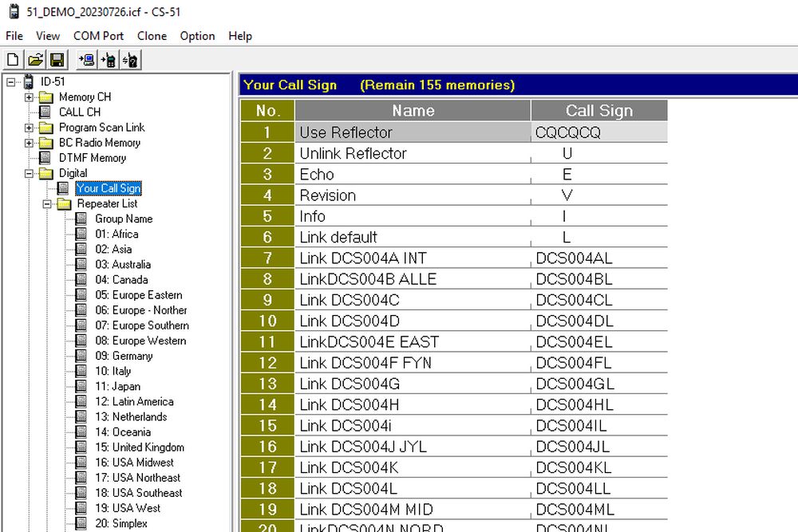Select repeater group 07: Europe Southern
Screen dimensions: 798x532
pyautogui.click(x=142, y=325)
